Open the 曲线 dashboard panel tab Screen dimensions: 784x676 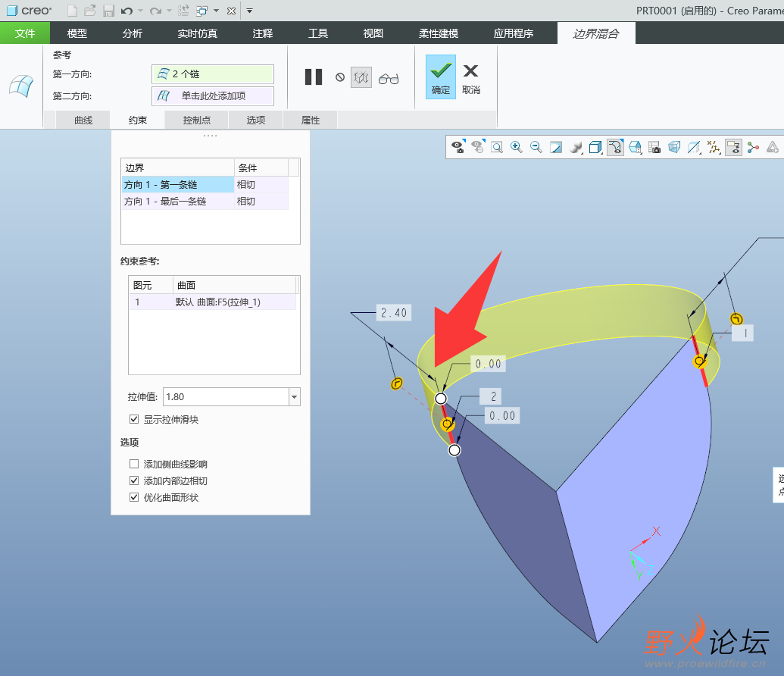coord(83,120)
